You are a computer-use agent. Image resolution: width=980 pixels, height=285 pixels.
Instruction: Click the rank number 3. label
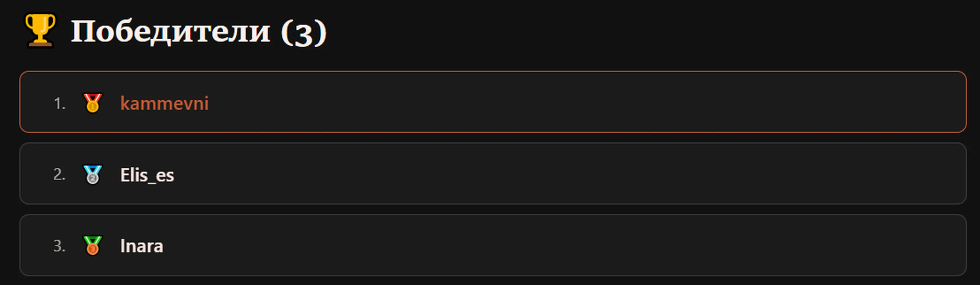(x=59, y=246)
